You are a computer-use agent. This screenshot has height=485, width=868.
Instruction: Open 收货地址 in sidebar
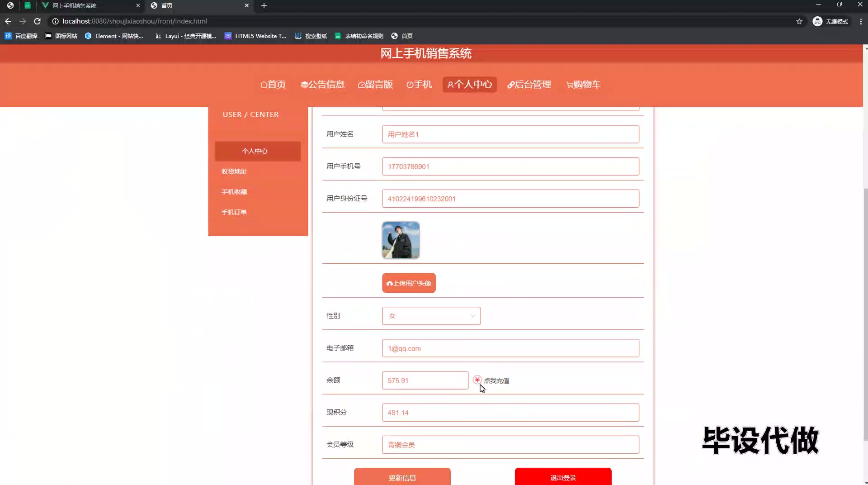click(x=234, y=171)
